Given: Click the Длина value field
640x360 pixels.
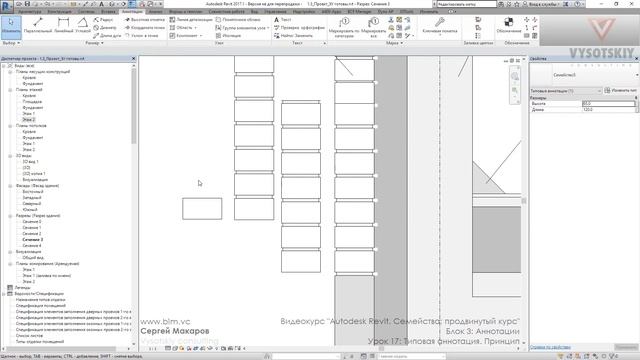Looking at the screenshot, I should (609, 110).
